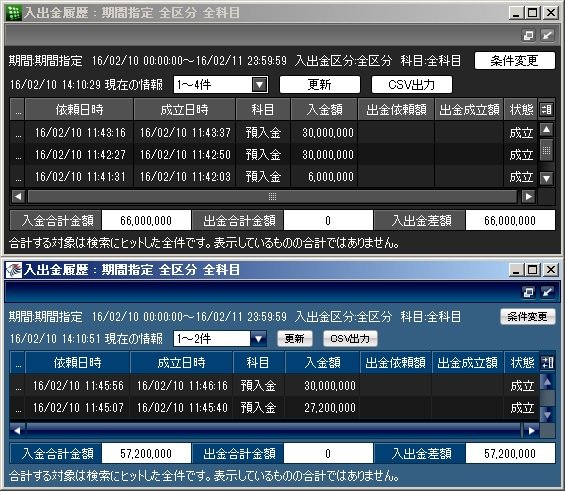Select row with request time 16/02/10 11:42:27
Viewport: 565px width, 491px height.
(274, 155)
